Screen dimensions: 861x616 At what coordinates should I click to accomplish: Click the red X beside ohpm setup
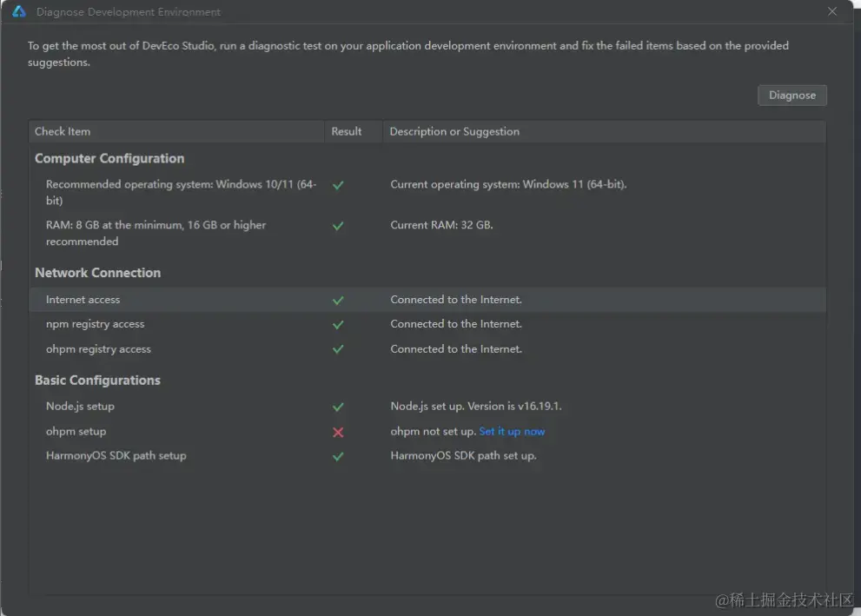(338, 432)
